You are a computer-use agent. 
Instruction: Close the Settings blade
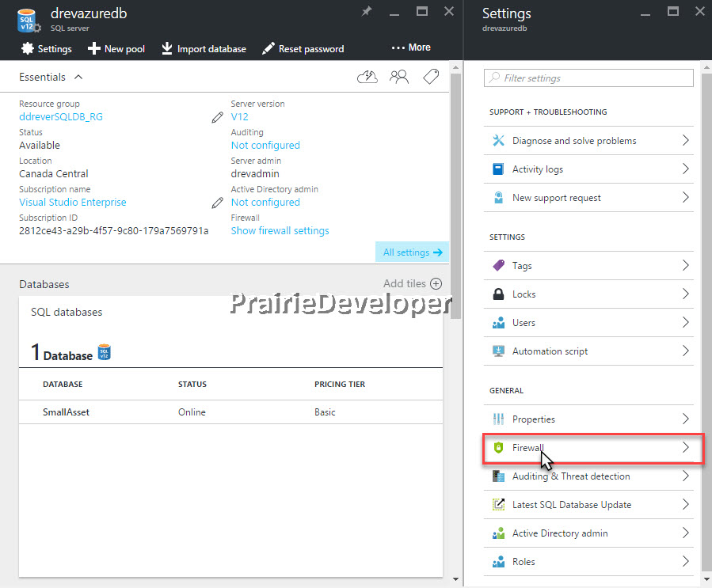pyautogui.click(x=700, y=11)
